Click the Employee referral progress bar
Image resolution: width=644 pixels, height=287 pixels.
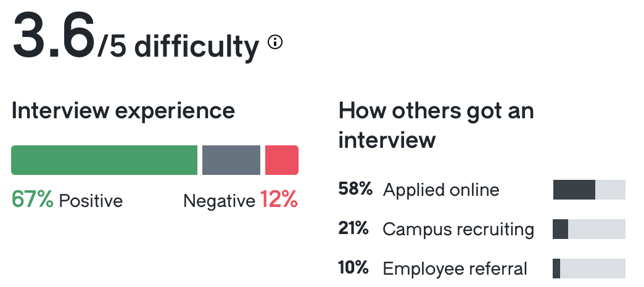coord(589,269)
